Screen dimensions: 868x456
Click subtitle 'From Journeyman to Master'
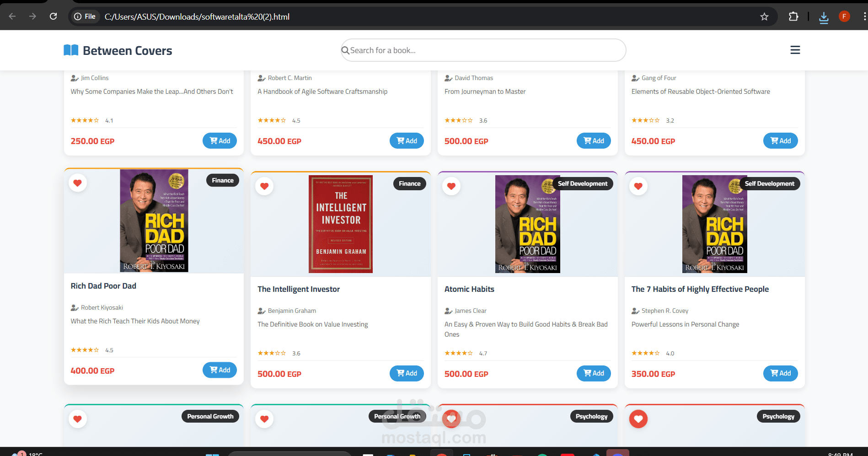485,91
